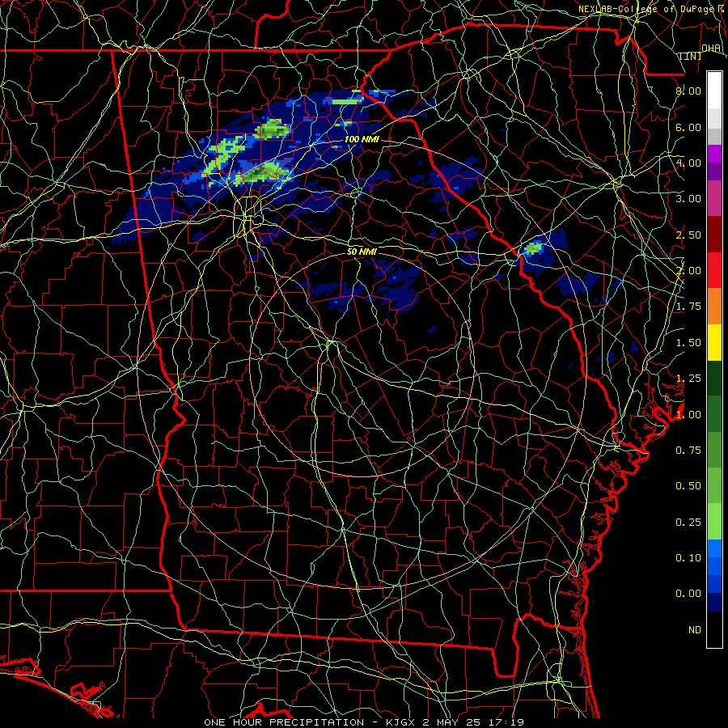Click the 100 NMI range ring label
728x728 pixels.
point(362,139)
